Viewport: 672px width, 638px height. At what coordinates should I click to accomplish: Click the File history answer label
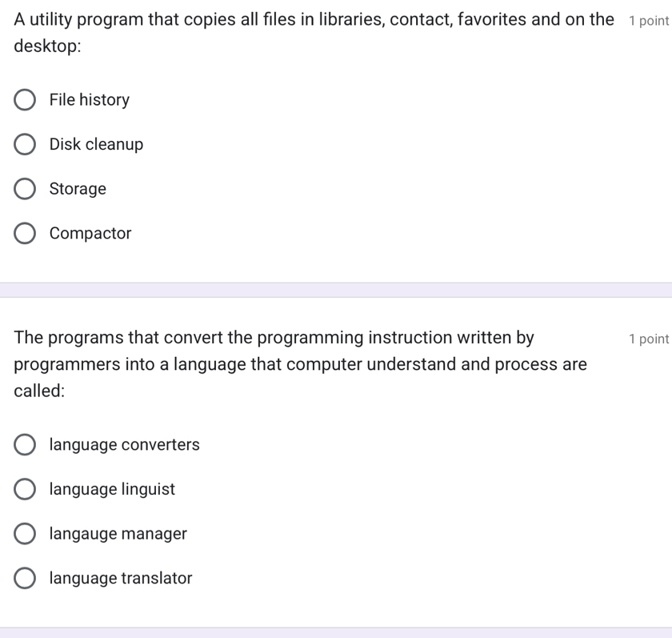[90, 99]
